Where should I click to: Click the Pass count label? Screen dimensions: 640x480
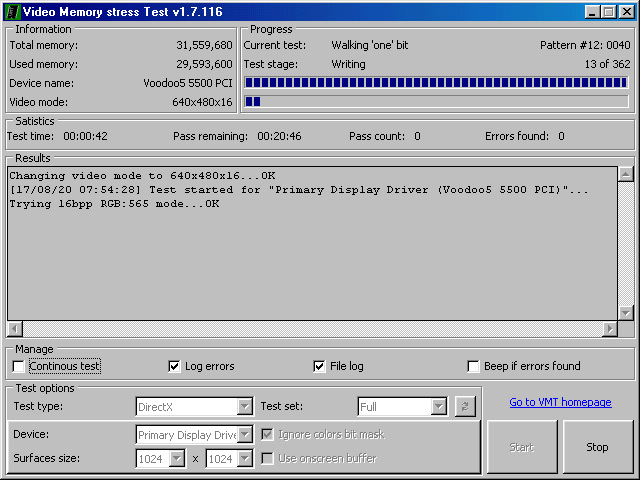pos(377,136)
